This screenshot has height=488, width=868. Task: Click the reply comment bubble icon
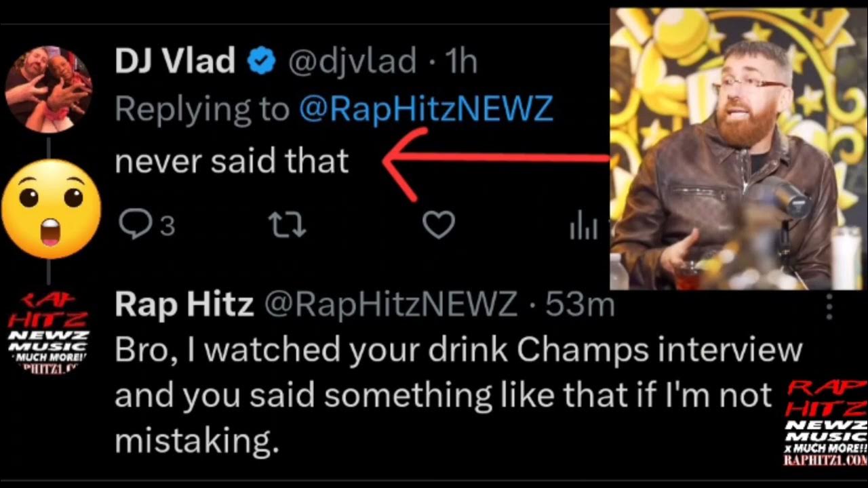(x=136, y=224)
